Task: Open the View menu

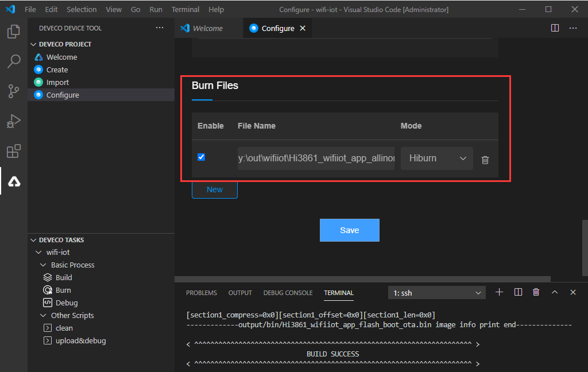Action: click(x=114, y=9)
